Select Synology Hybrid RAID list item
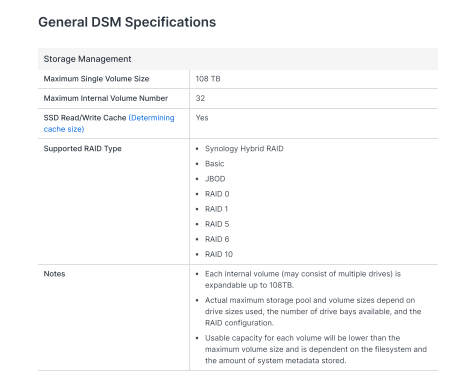Viewport: 472px width, 390px height. click(244, 149)
